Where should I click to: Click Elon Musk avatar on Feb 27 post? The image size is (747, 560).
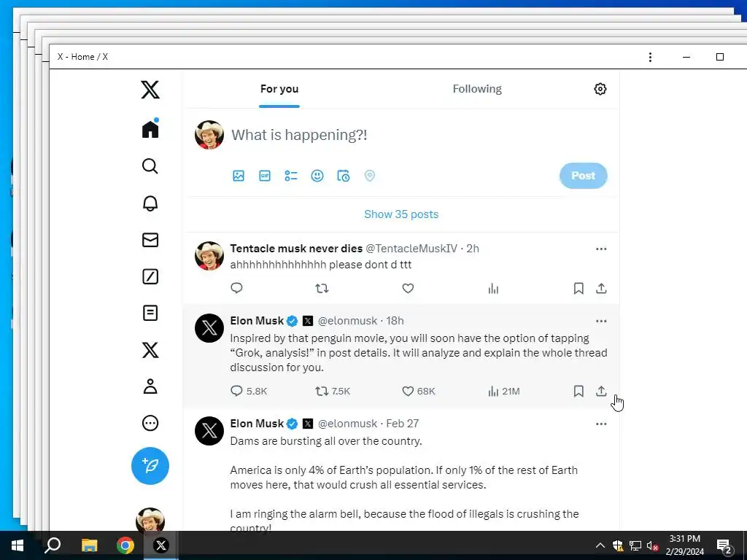click(x=209, y=431)
